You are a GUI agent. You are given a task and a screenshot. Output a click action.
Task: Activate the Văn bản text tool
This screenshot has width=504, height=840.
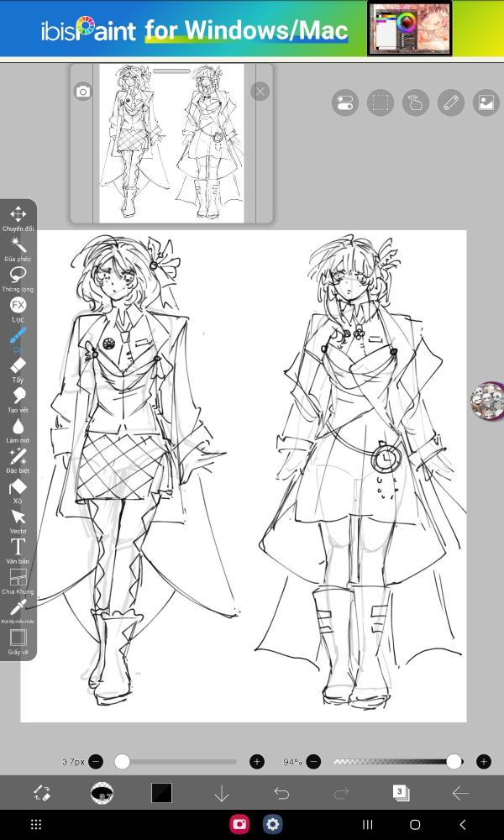[18, 549]
